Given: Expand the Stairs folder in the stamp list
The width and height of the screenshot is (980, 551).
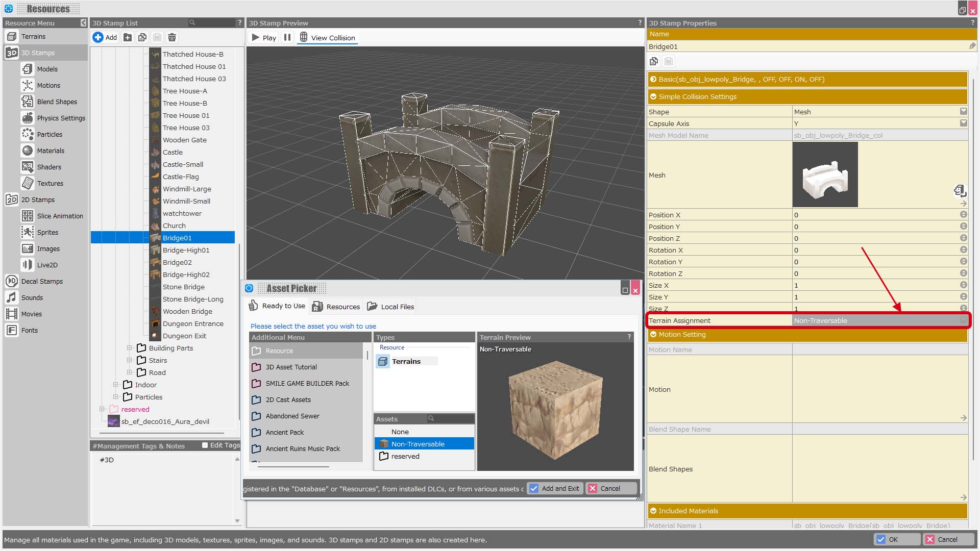Looking at the screenshot, I should (130, 360).
